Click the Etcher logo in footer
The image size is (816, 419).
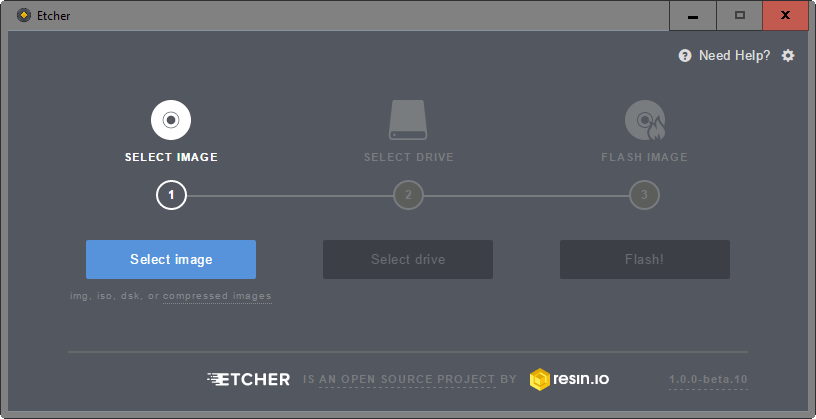pyautogui.click(x=248, y=379)
